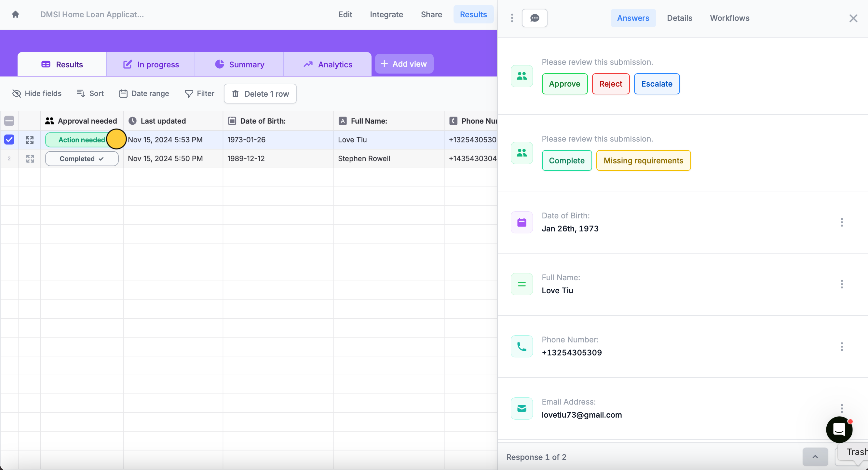The width and height of the screenshot is (868, 470).
Task: Go to the previous response with the up chevron
Action: tap(815, 457)
